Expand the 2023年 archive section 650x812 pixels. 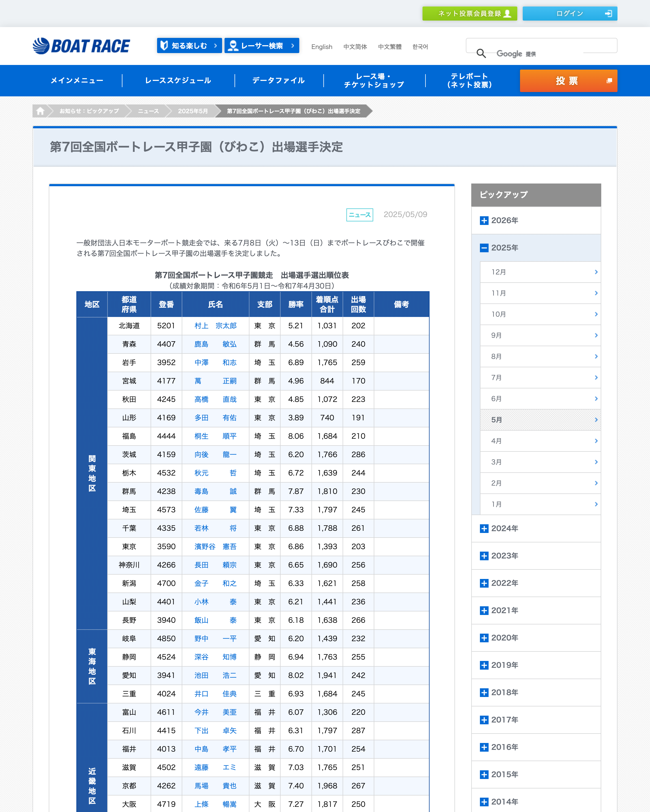click(x=536, y=556)
